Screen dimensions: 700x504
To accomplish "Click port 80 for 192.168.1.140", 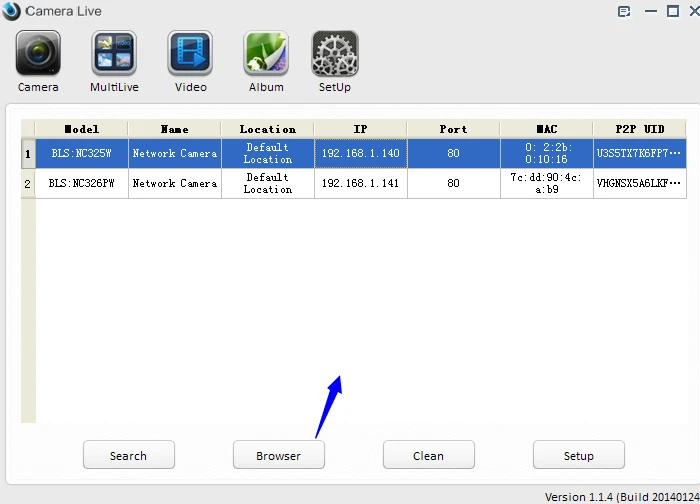I will (454, 153).
